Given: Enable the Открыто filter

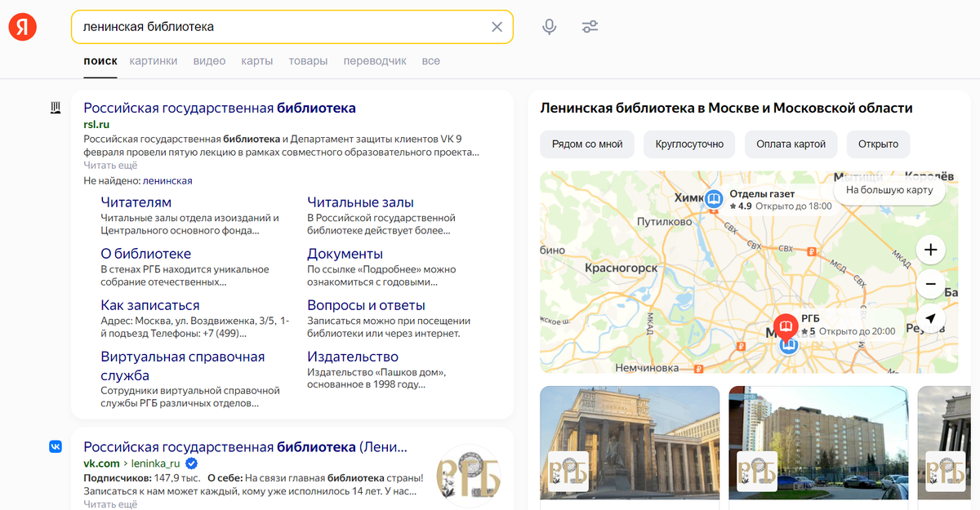Looking at the screenshot, I should [878, 144].
